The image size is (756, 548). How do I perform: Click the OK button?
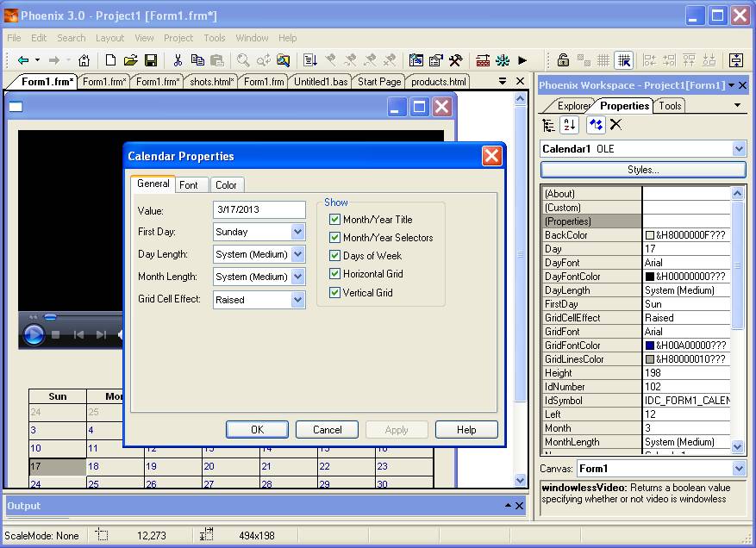pos(257,429)
